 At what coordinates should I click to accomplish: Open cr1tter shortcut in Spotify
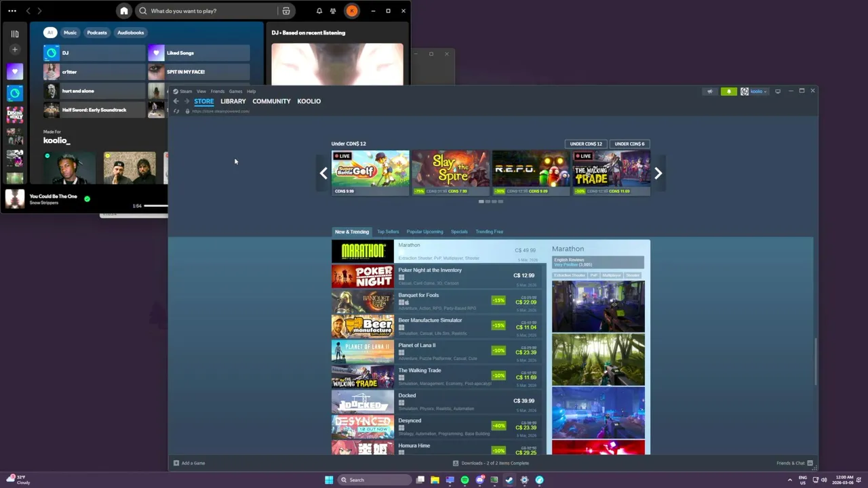[94, 72]
